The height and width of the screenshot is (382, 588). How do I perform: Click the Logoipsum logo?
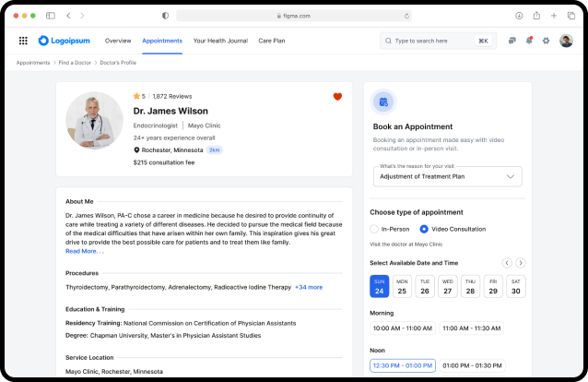point(65,41)
